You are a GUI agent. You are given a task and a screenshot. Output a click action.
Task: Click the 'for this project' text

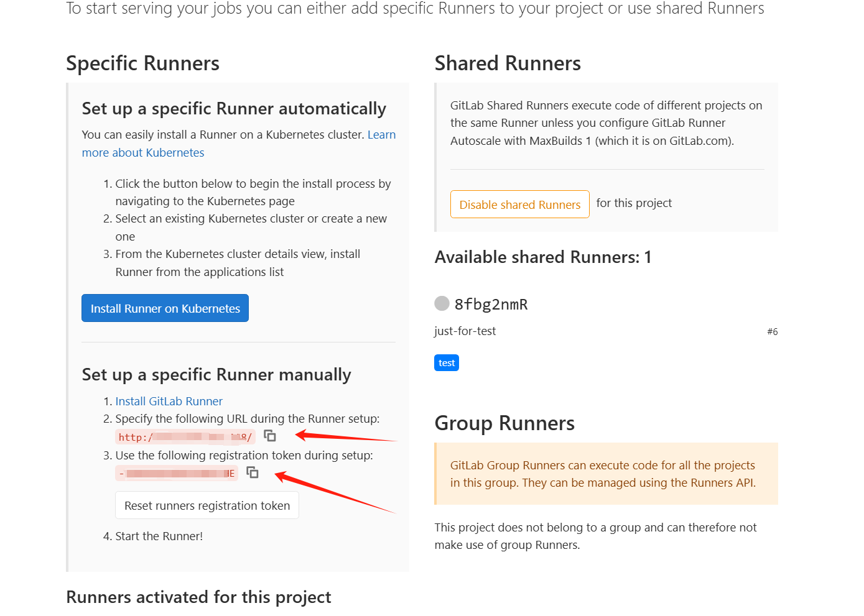pyautogui.click(x=634, y=203)
